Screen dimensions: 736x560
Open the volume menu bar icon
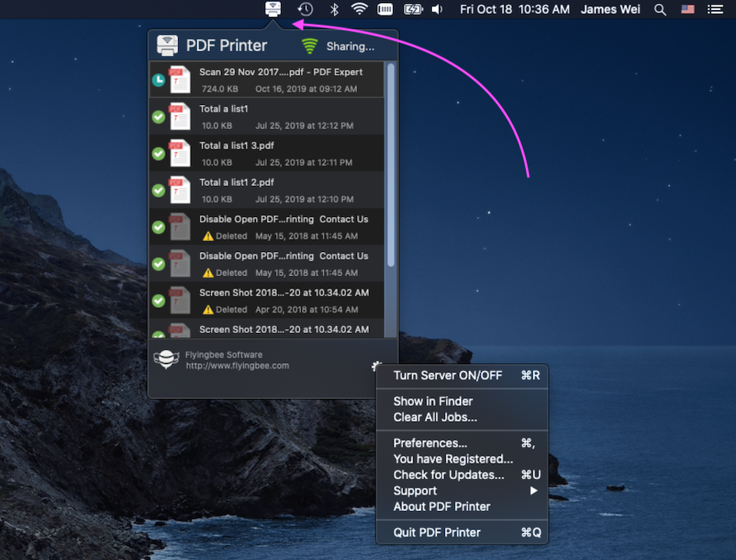[437, 9]
